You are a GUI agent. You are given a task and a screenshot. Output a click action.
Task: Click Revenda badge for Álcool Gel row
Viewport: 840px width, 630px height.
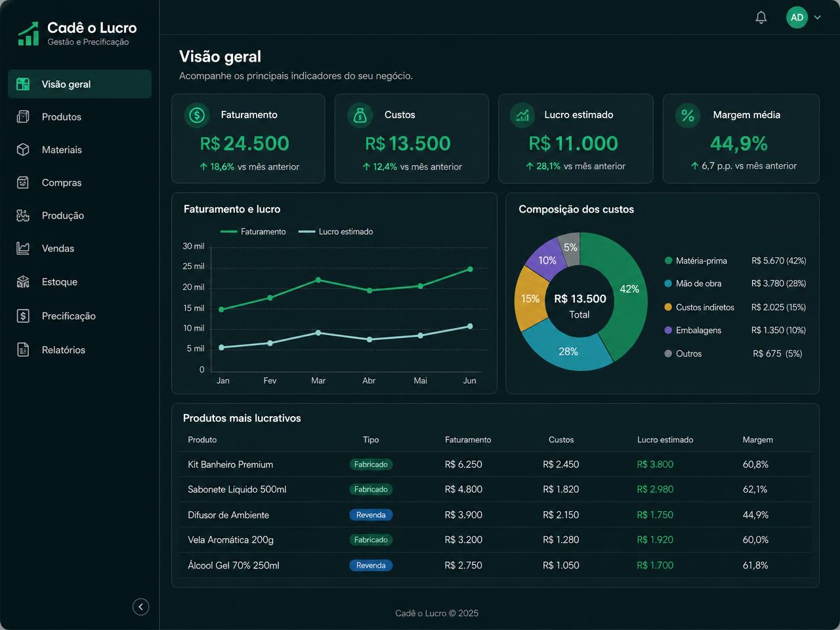[x=371, y=566]
